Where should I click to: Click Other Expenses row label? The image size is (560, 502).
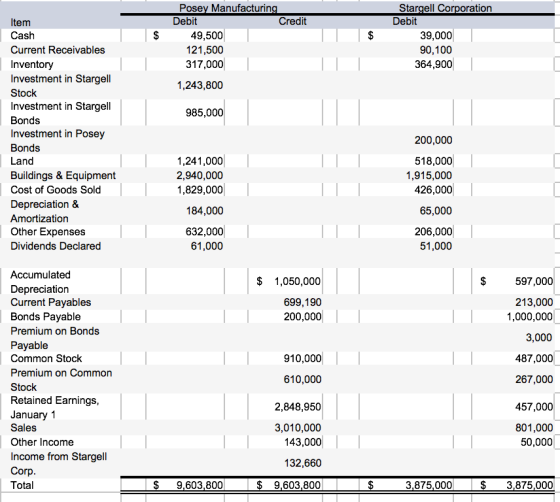point(48,232)
